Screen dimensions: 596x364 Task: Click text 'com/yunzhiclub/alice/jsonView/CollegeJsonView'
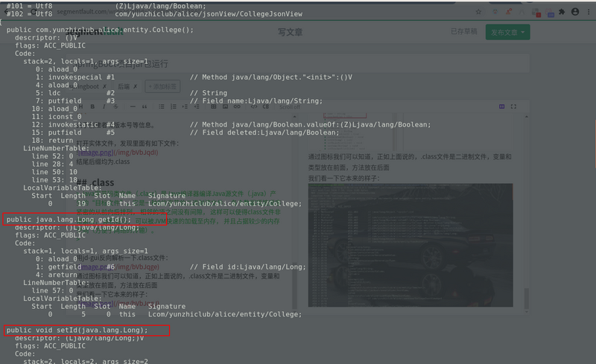coord(209,13)
